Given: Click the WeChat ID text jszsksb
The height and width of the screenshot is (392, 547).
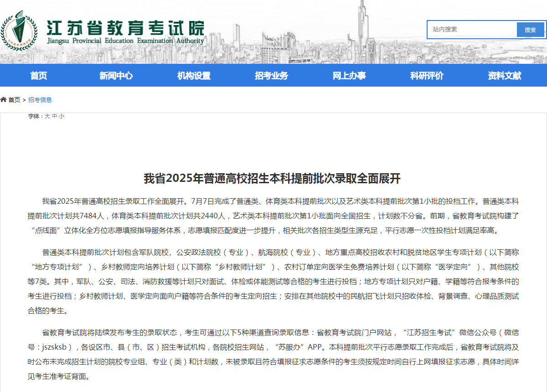Looking at the screenshot, I should pos(54,347).
